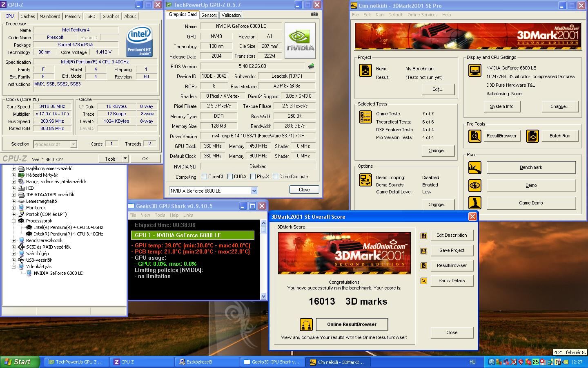Click the Start button on taskbar
Viewport: 588px width, 368px height.
[20, 362]
